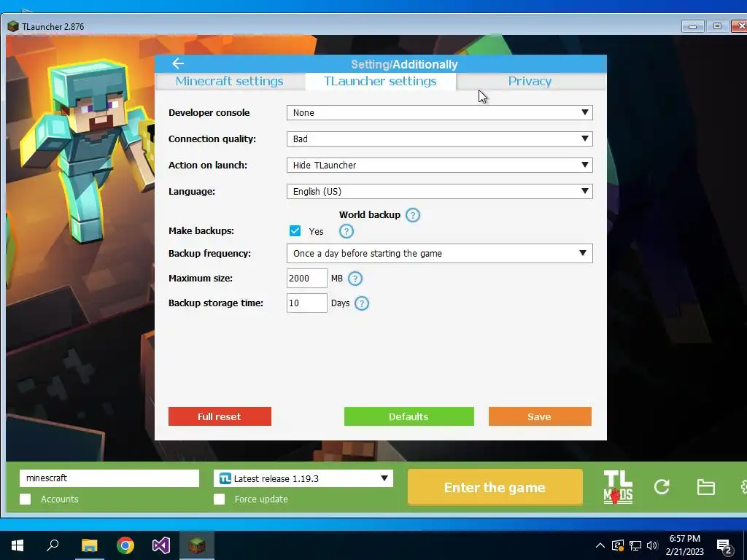This screenshot has width=747, height=560.
Task: Open taskbar search icon
Action: pyautogui.click(x=53, y=545)
